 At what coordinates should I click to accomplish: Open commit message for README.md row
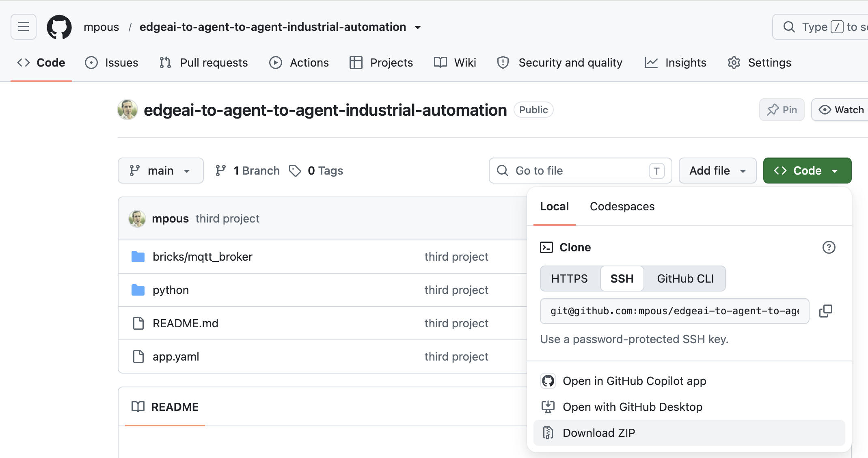456,323
